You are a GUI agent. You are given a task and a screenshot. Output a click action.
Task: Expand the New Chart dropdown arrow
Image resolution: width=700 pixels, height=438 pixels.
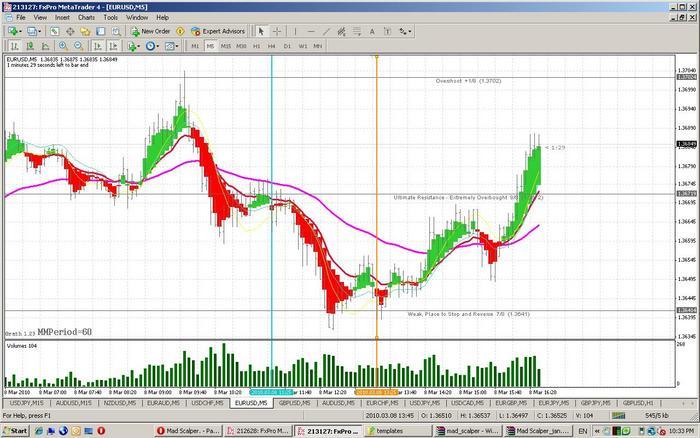[x=20, y=32]
